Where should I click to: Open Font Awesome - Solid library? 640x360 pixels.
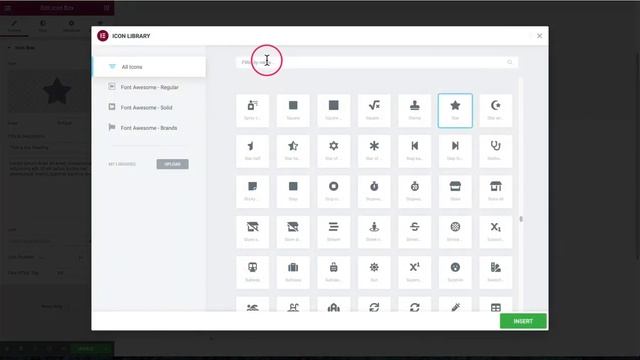pos(149,107)
